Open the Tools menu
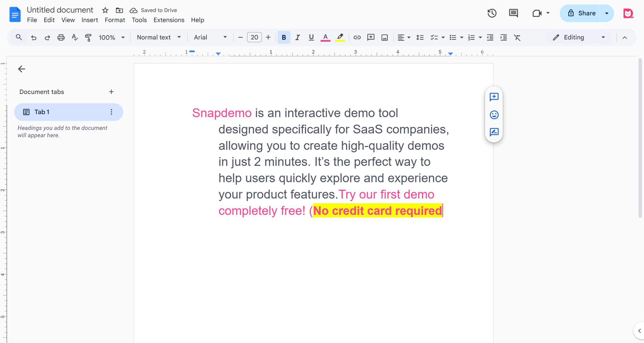This screenshot has height=343, width=644. [139, 20]
